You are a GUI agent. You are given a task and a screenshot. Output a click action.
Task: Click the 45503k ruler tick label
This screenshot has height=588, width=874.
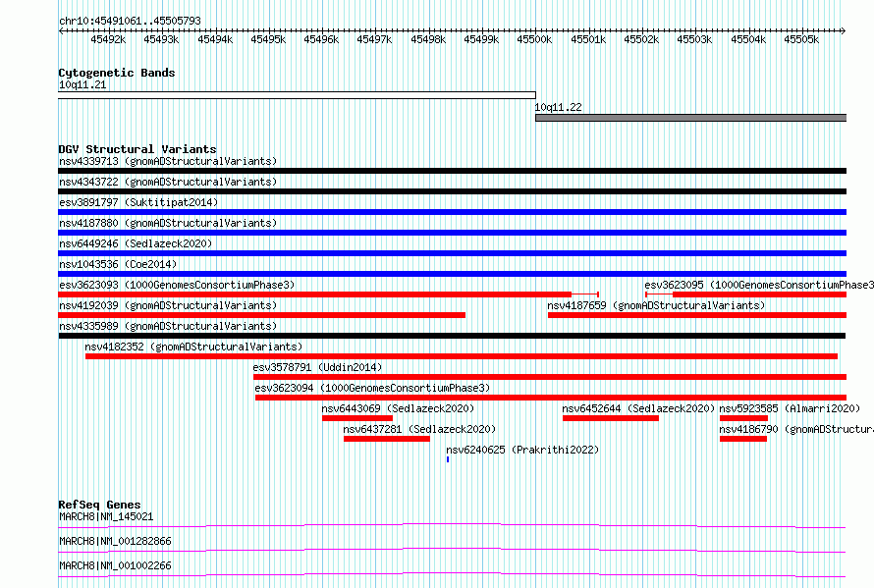pyautogui.click(x=694, y=40)
